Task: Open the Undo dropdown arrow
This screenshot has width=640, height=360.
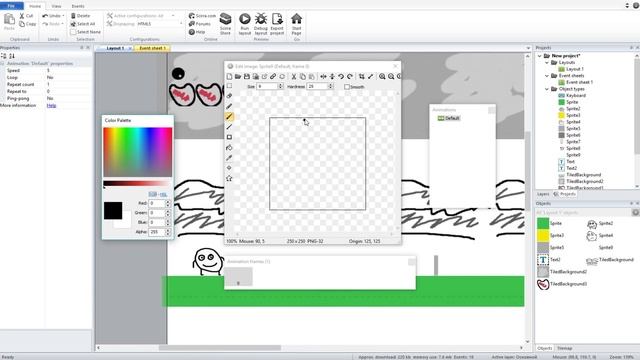Action: pos(63,16)
